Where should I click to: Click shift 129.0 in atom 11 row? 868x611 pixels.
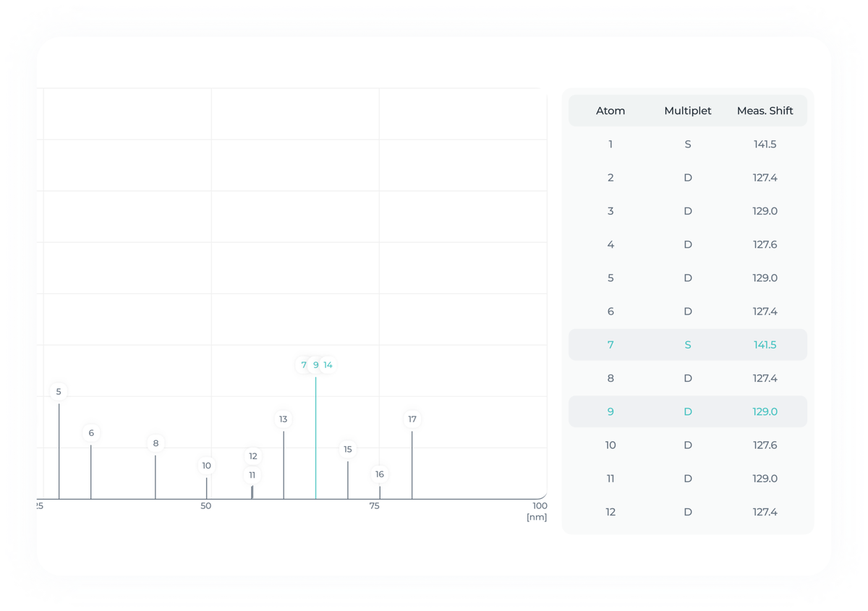(x=765, y=479)
